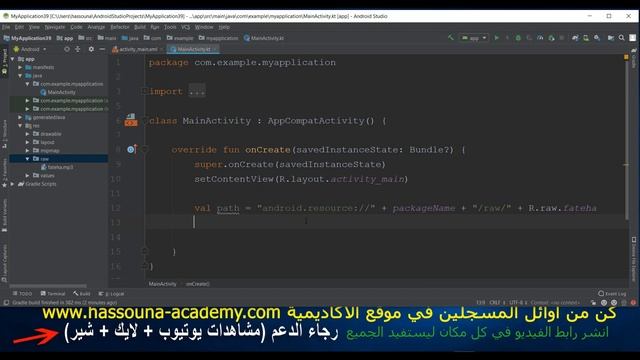Click the override gutter icon beside onCreate
The height and width of the screenshot is (360, 640).
[x=131, y=149]
